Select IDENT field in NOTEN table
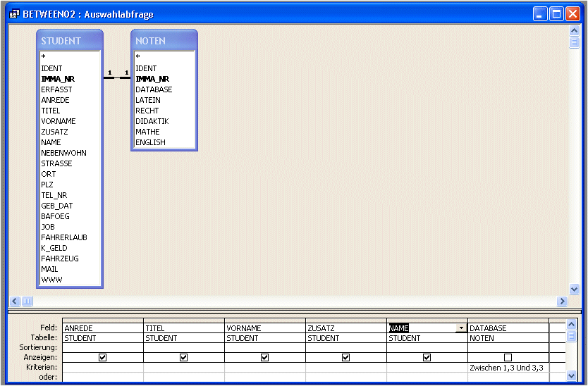588x386 pixels. (x=146, y=68)
